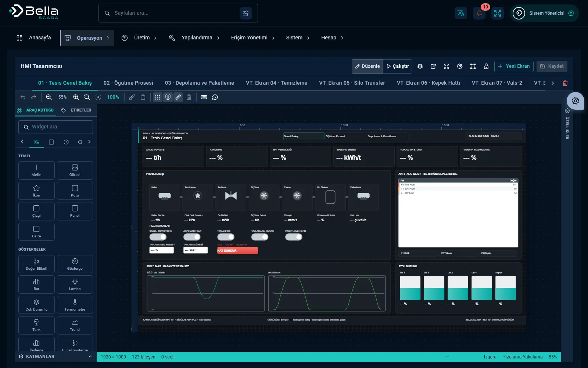Toggle the lock icon in HMI header

coord(486,66)
